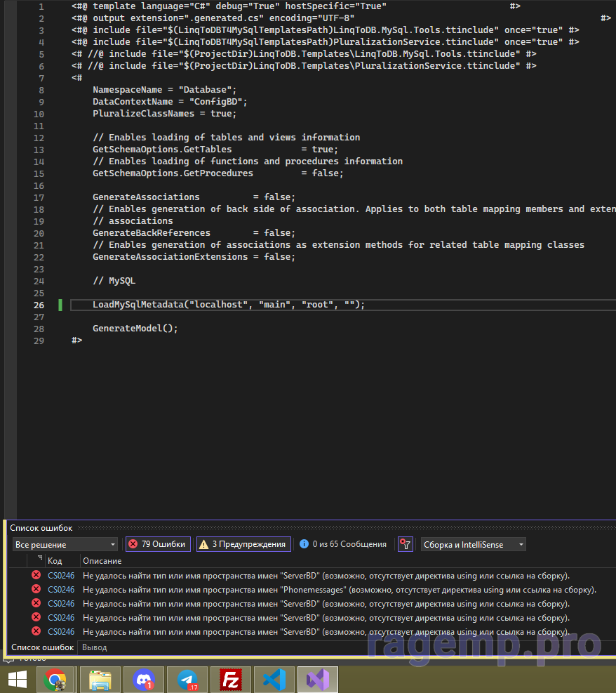Toggle the 79 Ошибки errors filter
Viewport: 616px width, 693px height.
click(158, 544)
